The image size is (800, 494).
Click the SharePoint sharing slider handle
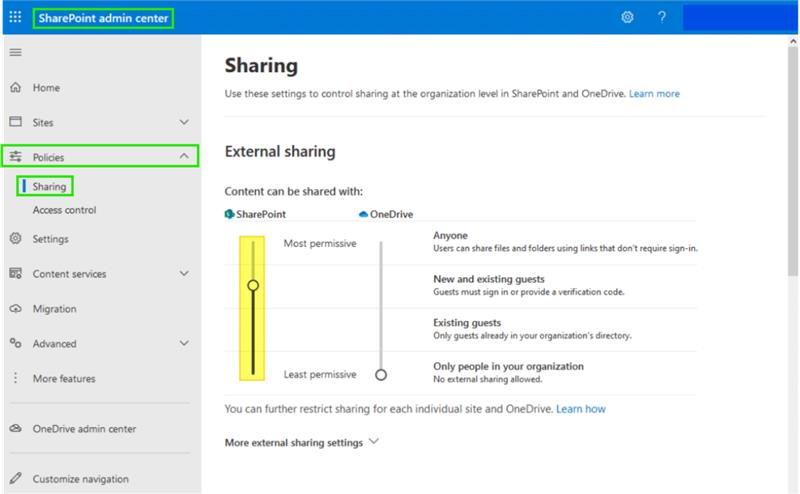[253, 285]
